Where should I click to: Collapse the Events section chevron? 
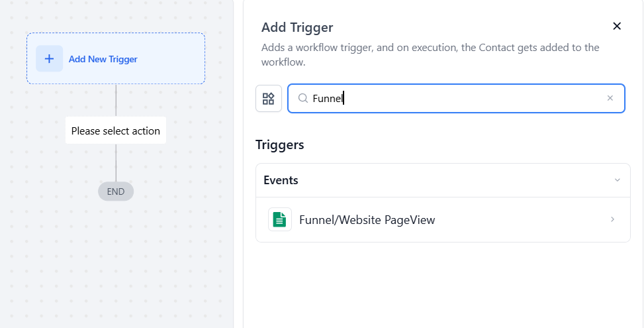pos(617,180)
